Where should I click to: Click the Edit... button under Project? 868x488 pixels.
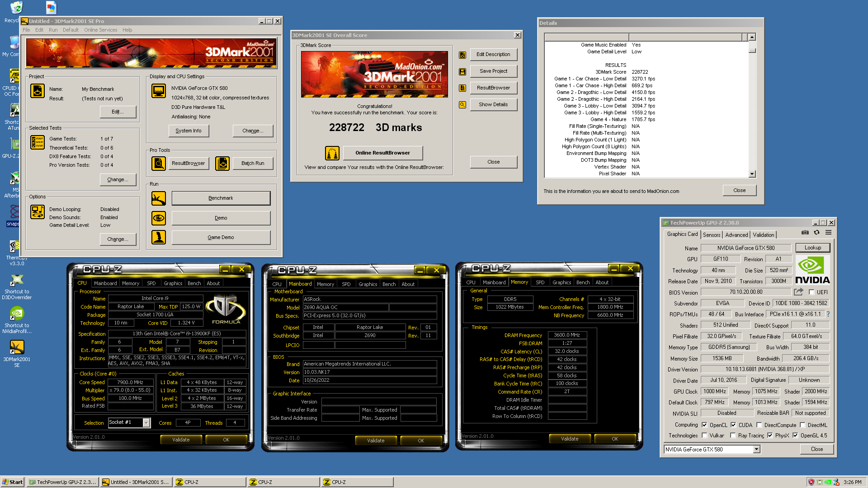click(118, 112)
